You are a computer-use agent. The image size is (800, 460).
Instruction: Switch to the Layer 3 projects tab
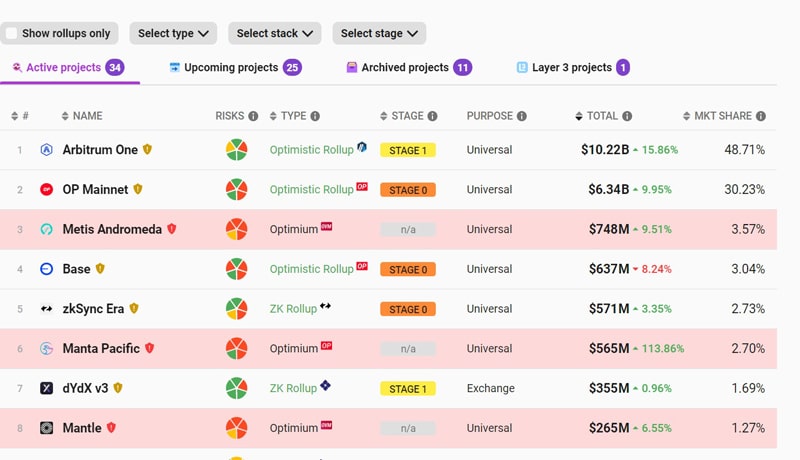click(x=573, y=67)
